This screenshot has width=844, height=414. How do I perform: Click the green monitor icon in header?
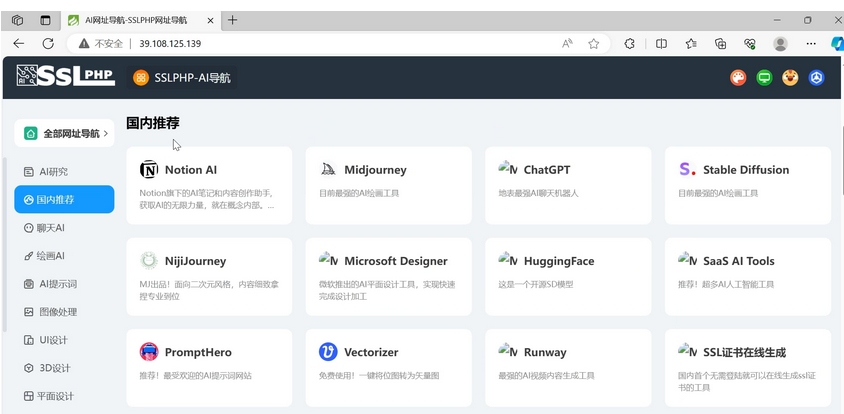click(x=764, y=78)
